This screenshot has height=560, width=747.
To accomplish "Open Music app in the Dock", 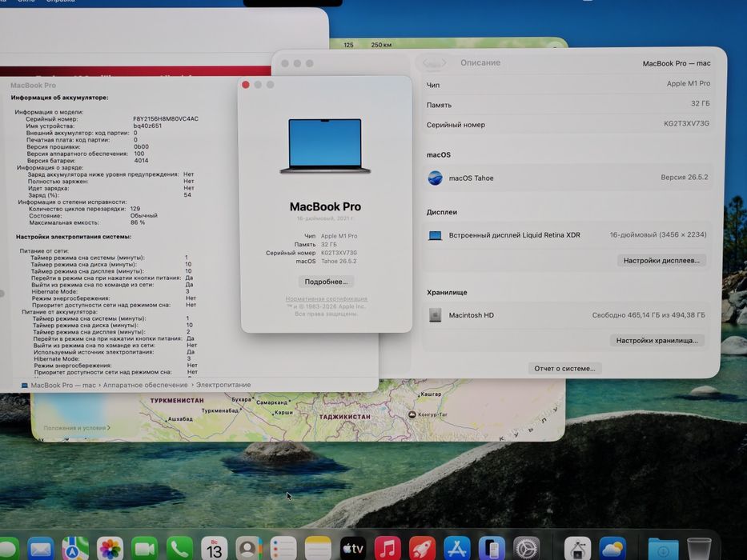I will pyautogui.click(x=388, y=549).
